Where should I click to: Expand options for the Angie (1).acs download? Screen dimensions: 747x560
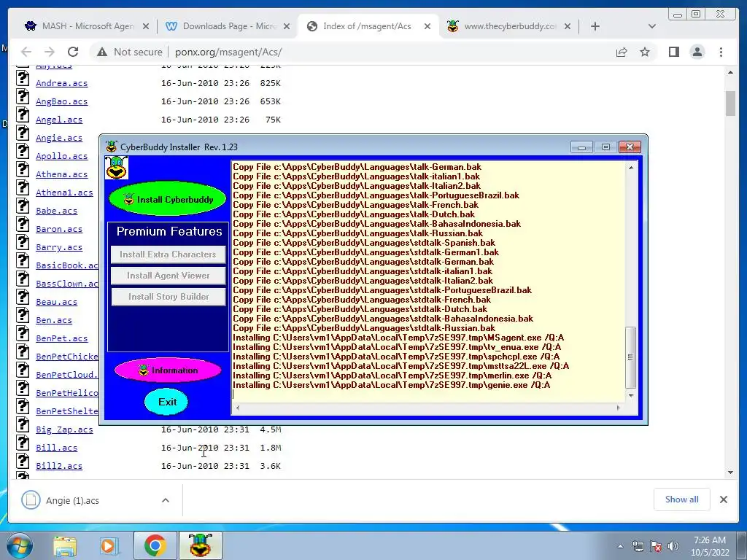[166, 500]
